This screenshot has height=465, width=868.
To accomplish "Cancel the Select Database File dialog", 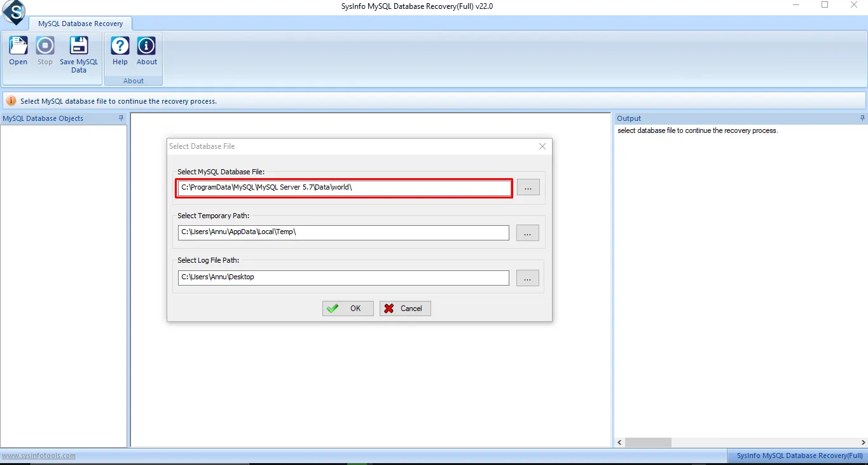I will (405, 309).
